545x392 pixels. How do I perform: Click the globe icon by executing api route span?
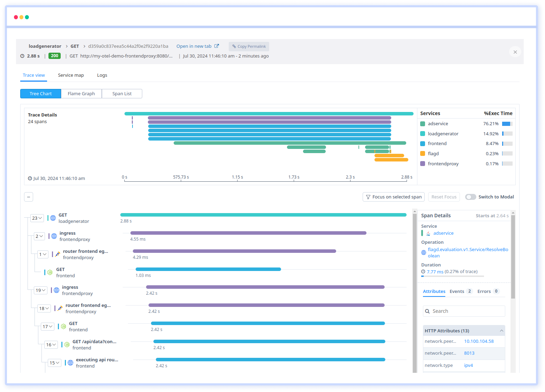pos(70,363)
